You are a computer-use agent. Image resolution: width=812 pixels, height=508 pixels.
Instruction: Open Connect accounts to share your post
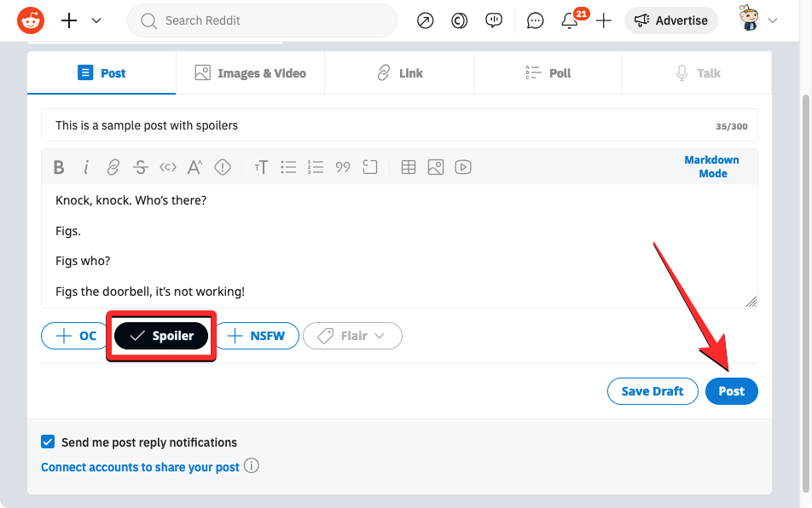(x=140, y=467)
